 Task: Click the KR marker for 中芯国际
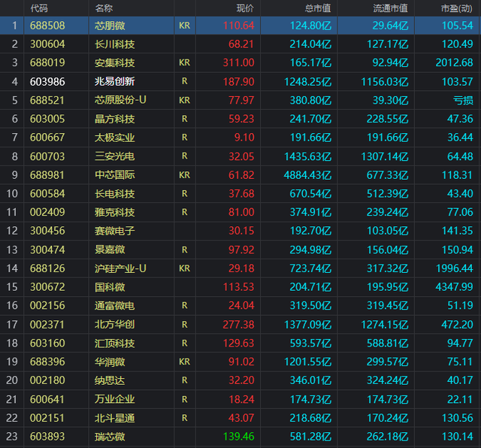184,175
